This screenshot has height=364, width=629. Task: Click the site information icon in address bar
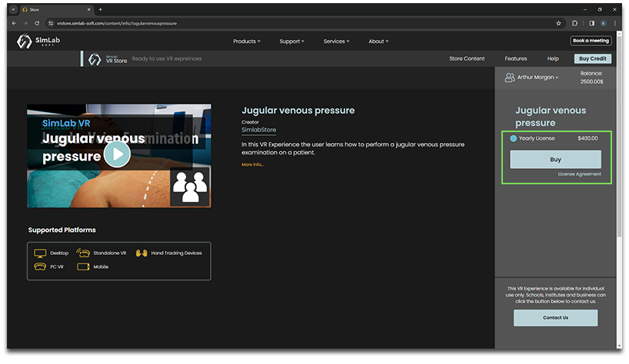(x=51, y=23)
